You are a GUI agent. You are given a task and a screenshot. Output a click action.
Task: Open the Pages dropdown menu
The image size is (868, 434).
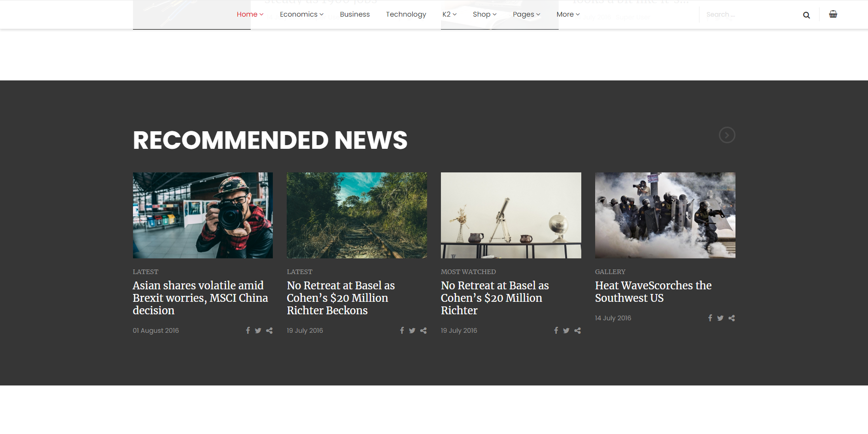coord(526,14)
